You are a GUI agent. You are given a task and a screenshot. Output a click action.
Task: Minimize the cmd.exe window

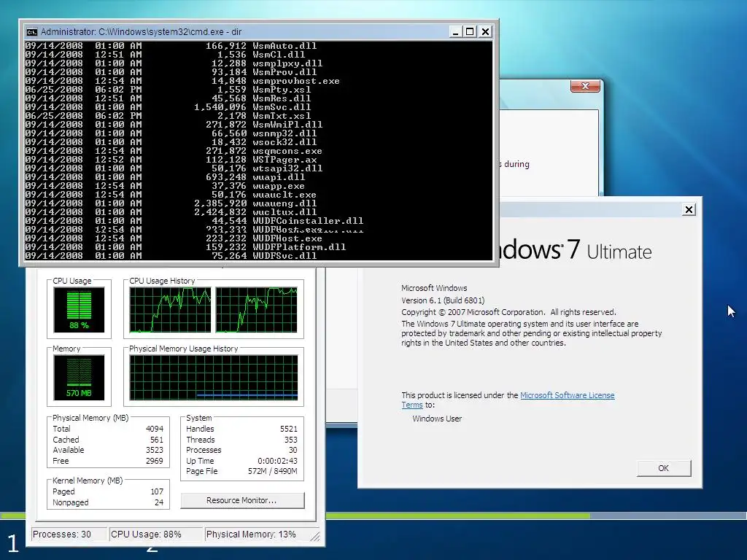[456, 32]
